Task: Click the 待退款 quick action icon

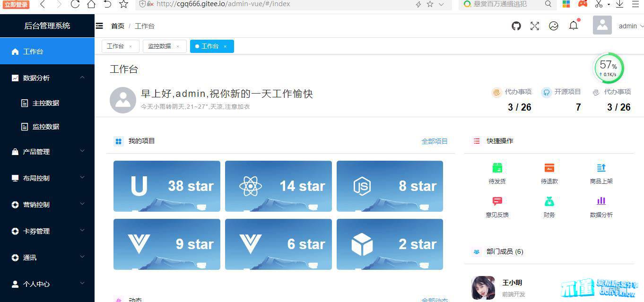Action: click(x=549, y=168)
